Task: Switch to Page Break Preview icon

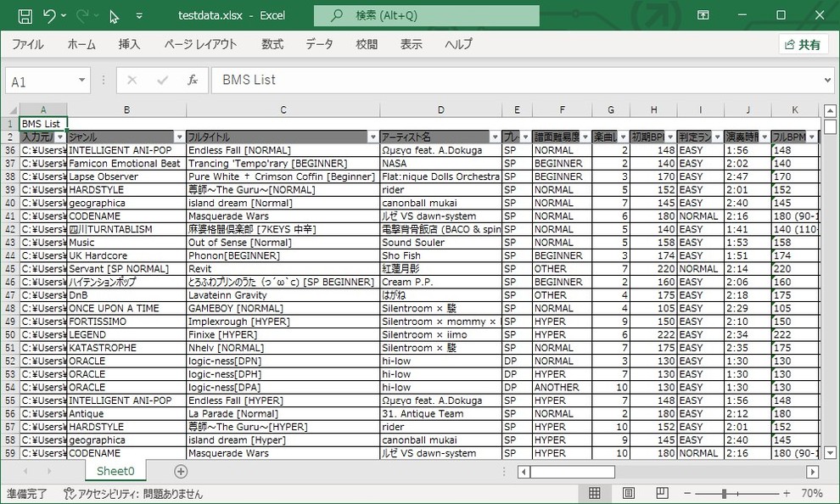Action: [662, 493]
